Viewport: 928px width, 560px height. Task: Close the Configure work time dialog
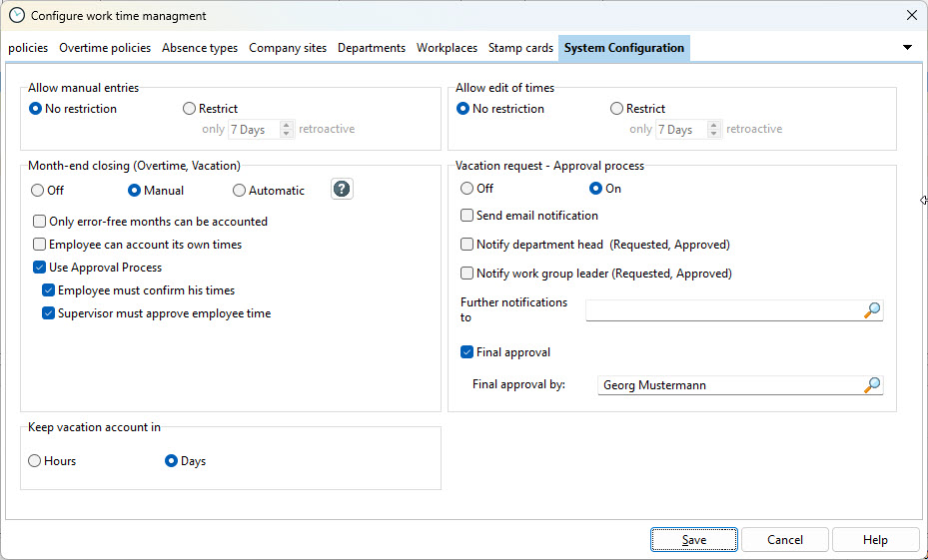click(x=910, y=15)
